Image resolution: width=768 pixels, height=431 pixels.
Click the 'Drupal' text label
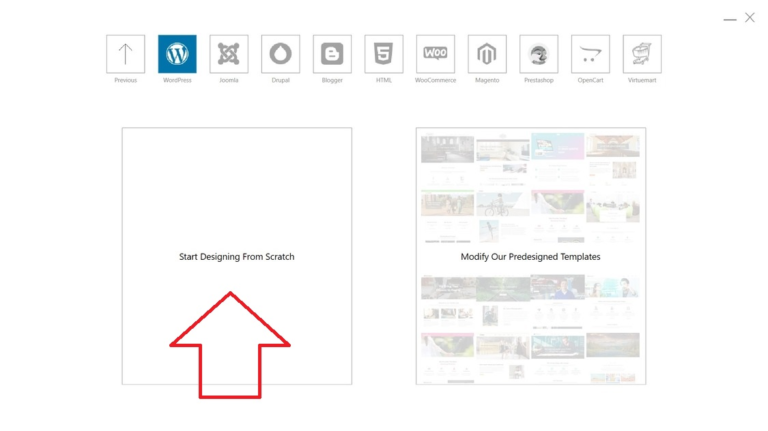coord(281,80)
